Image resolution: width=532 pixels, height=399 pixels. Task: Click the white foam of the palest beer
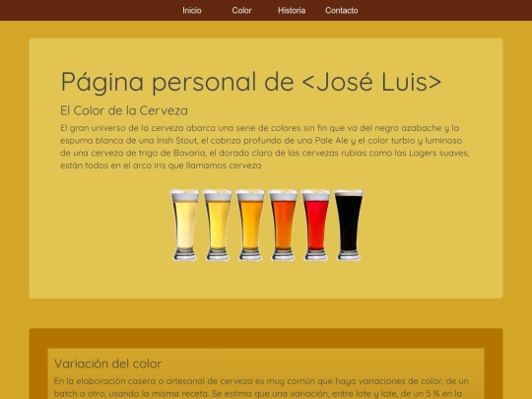coord(184,196)
